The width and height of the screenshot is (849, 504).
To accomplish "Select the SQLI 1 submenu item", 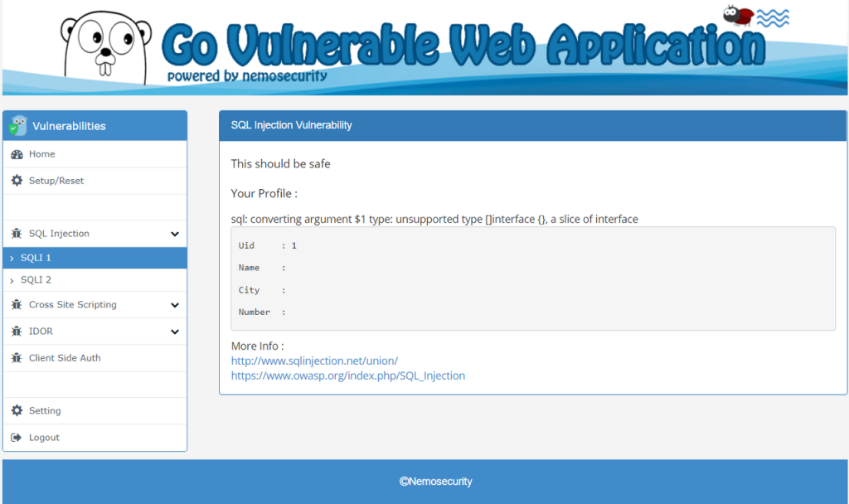I will point(95,258).
